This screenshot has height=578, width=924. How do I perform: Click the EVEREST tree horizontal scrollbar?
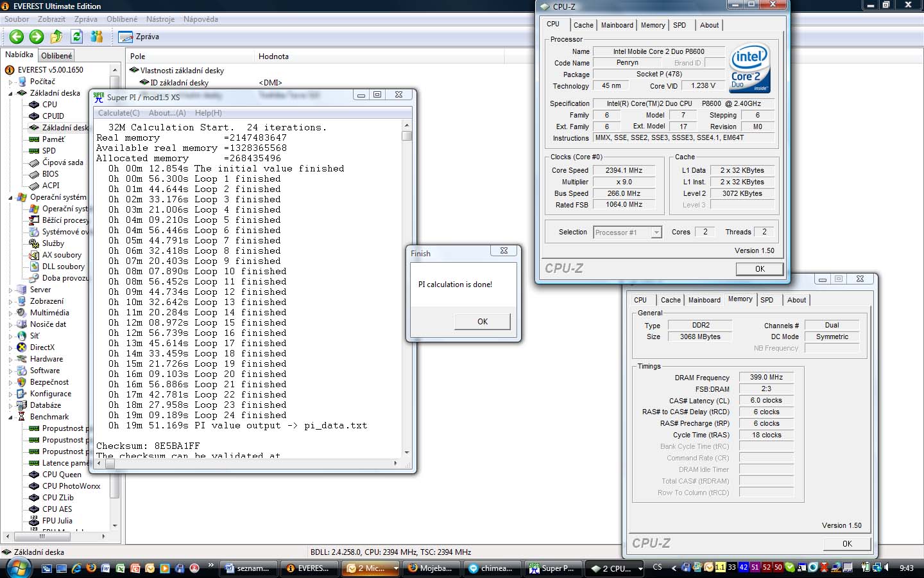55,536
